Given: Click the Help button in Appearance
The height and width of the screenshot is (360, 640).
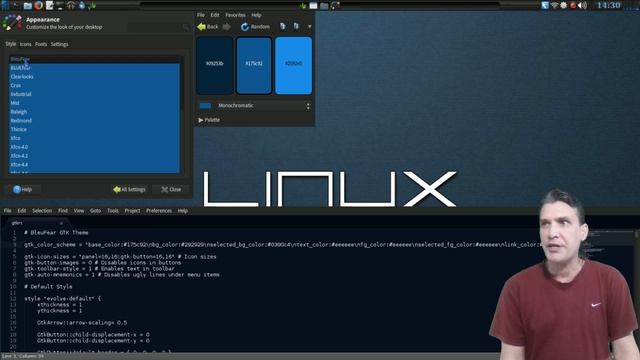Looking at the screenshot, I should 22,189.
